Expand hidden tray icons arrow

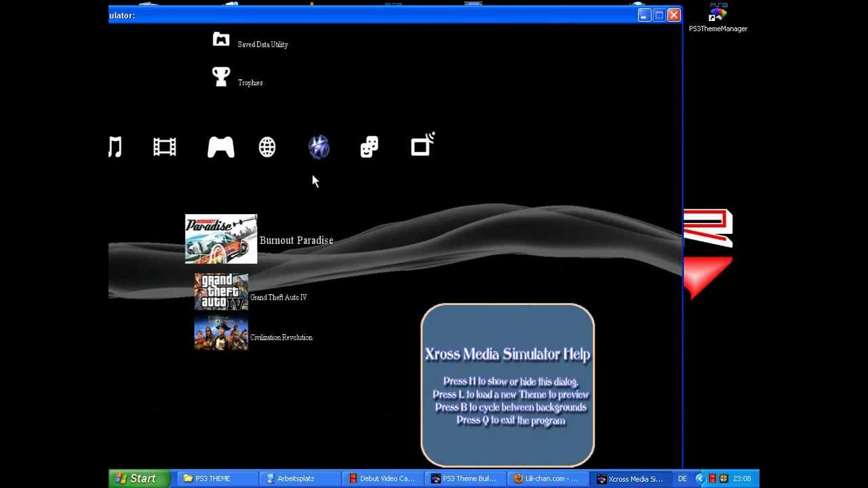pos(700,479)
